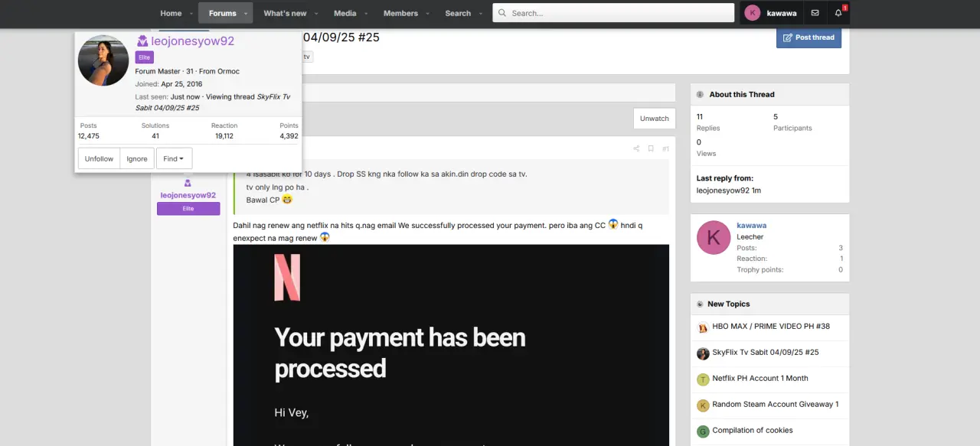Click the user icon beside leojonesyow92 popup name
980x446 pixels.
click(x=142, y=41)
